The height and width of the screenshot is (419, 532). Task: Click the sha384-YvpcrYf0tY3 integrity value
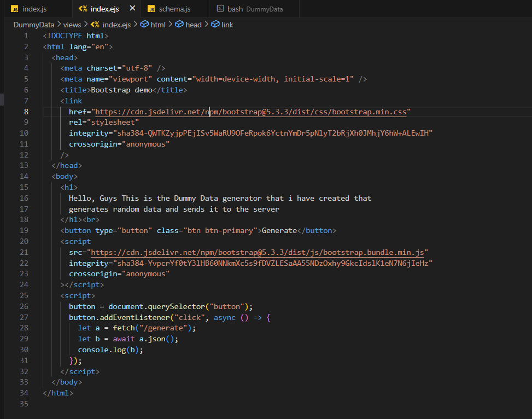pos(273,263)
